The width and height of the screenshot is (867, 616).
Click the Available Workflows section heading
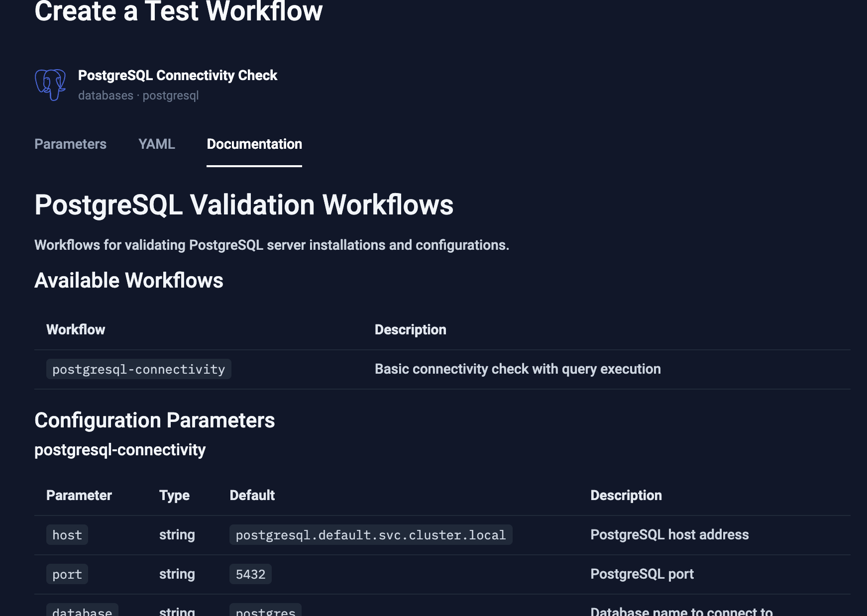(x=128, y=280)
